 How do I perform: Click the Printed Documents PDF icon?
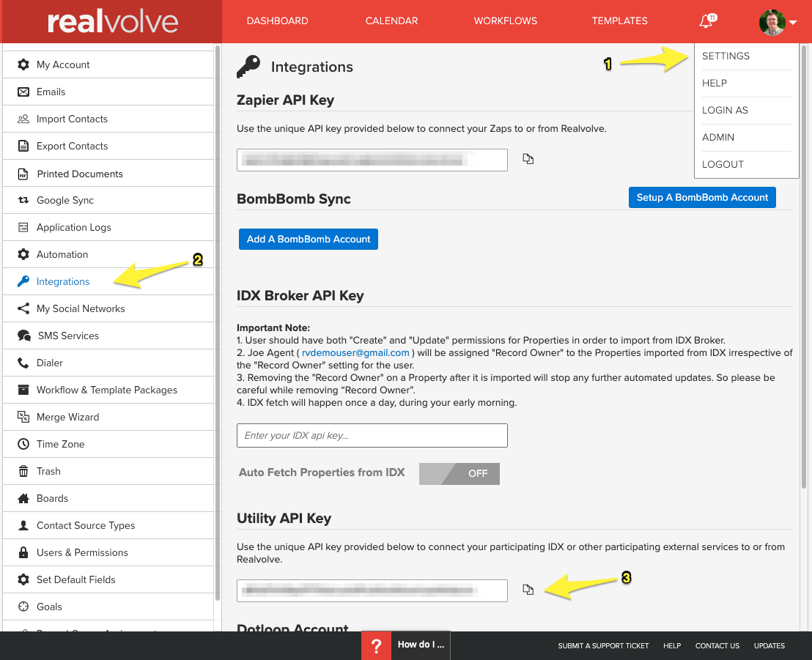(23, 174)
